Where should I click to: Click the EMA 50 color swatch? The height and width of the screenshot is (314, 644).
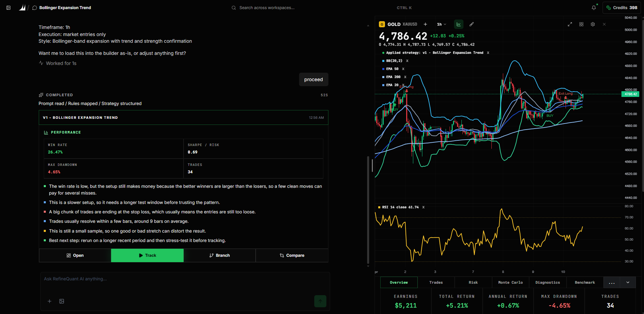383,69
